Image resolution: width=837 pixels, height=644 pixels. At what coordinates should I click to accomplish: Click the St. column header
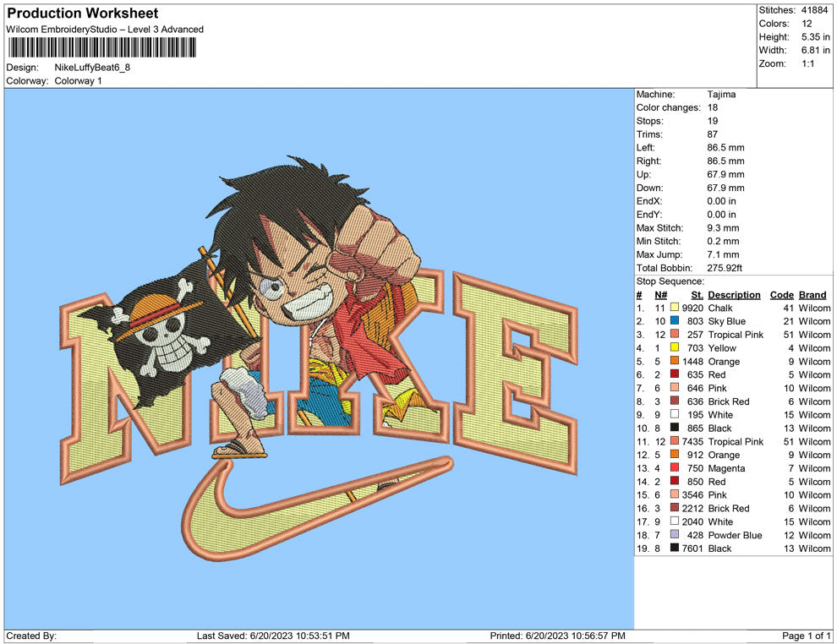(x=697, y=294)
